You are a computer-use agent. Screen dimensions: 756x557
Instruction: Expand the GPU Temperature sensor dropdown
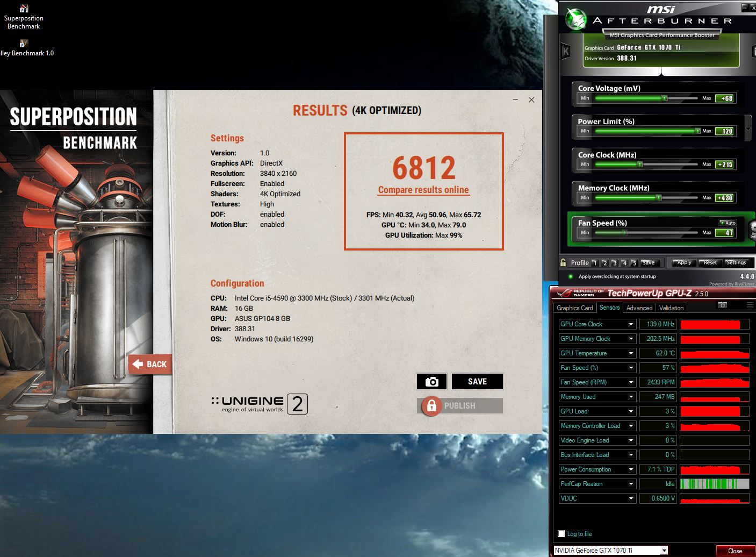631,353
